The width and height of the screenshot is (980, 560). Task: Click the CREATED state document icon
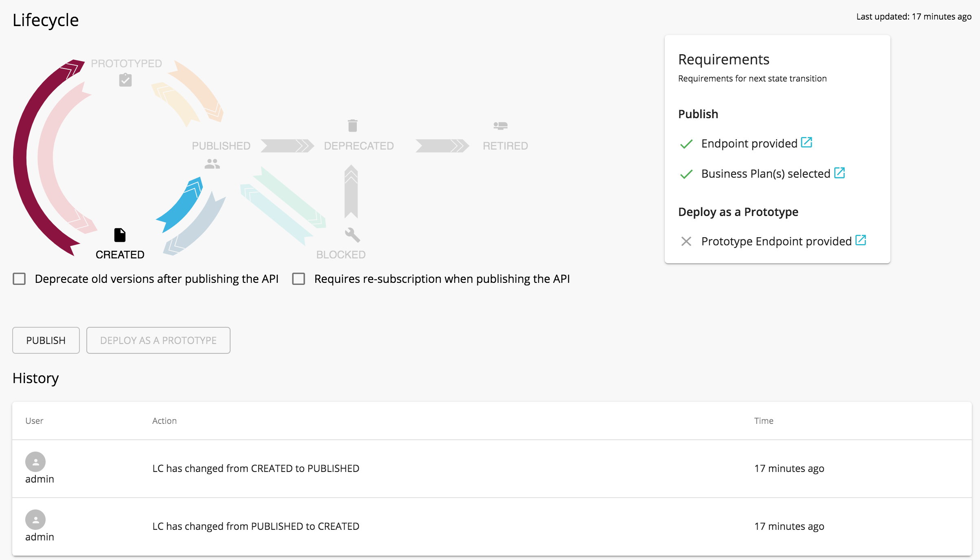click(119, 234)
